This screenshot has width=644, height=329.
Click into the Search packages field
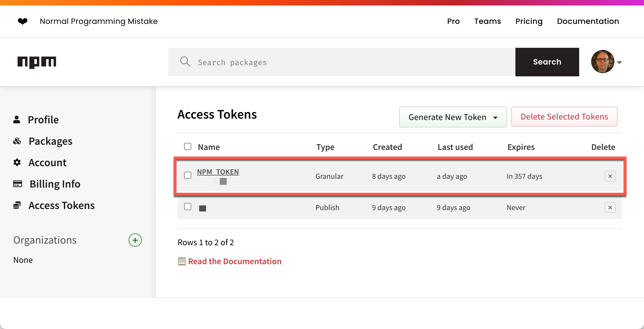click(x=341, y=62)
